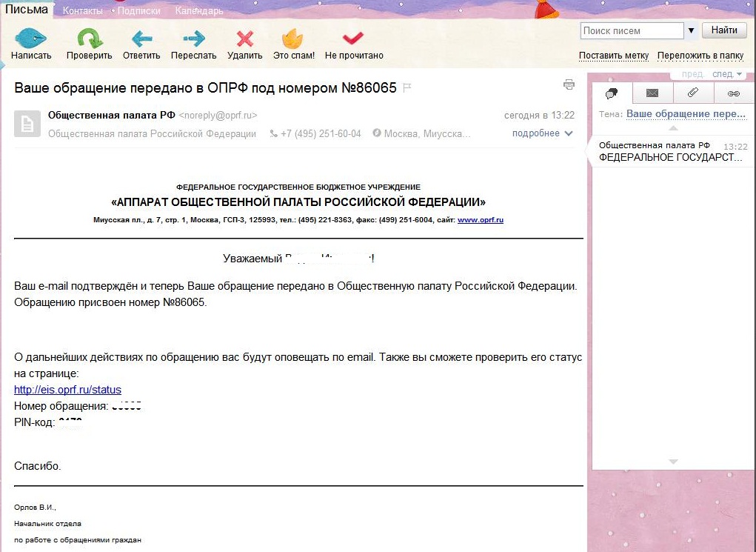The width and height of the screenshot is (756, 552).
Task: Open the Переложить в папку menu
Action: point(700,56)
